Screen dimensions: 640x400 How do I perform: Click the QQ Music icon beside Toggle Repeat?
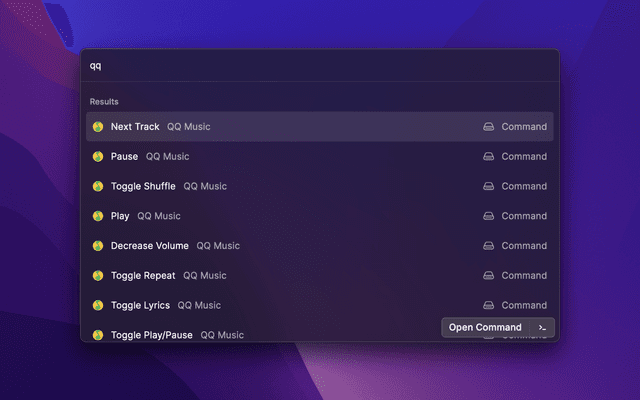(98, 276)
